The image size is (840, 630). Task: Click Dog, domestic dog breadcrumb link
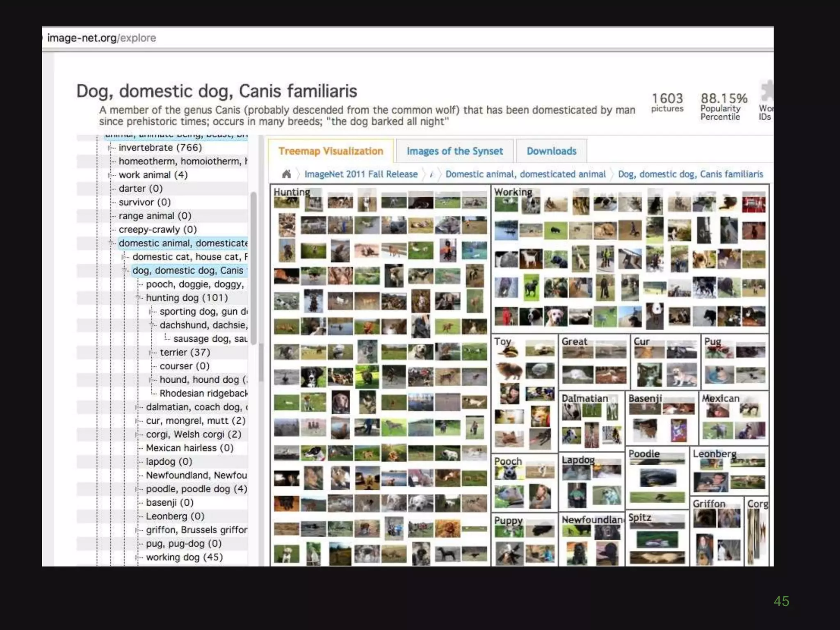pyautogui.click(x=690, y=174)
